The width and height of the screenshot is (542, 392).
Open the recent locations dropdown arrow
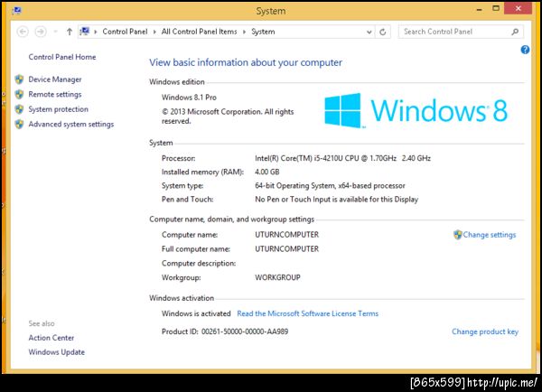(55, 32)
